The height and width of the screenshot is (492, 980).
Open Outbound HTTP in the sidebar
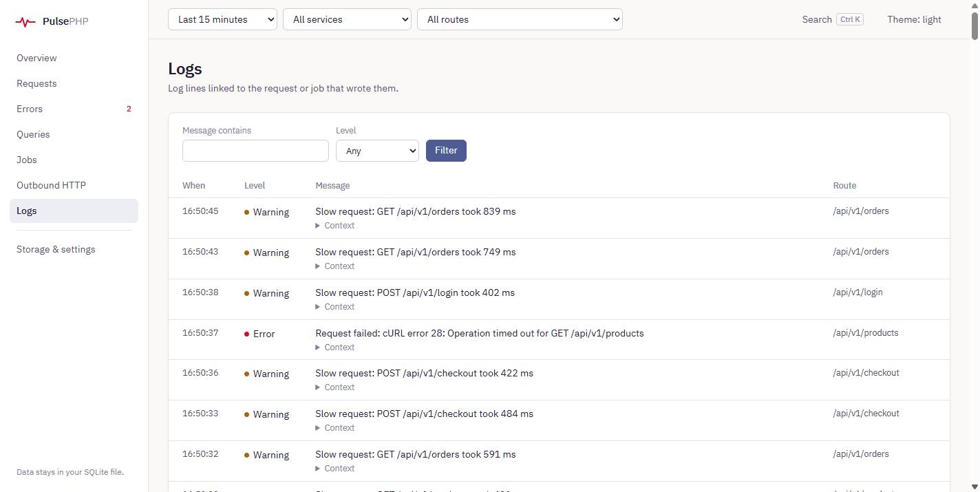[x=74, y=185]
